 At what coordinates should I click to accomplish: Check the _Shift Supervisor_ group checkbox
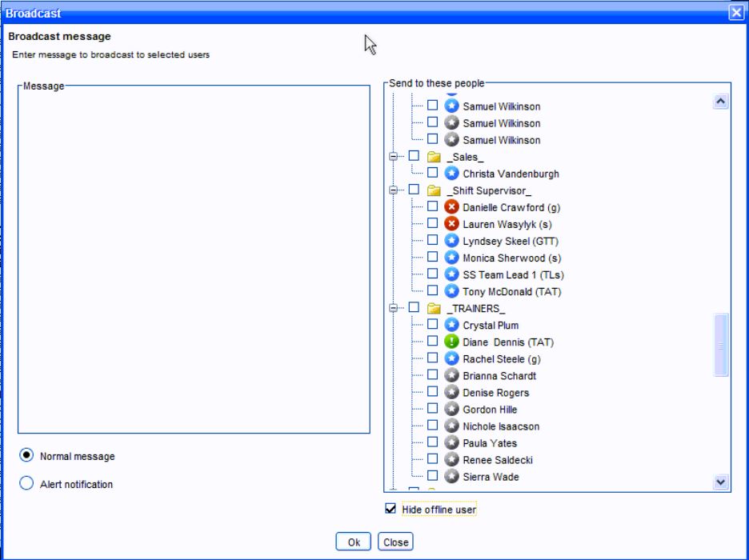pos(414,190)
